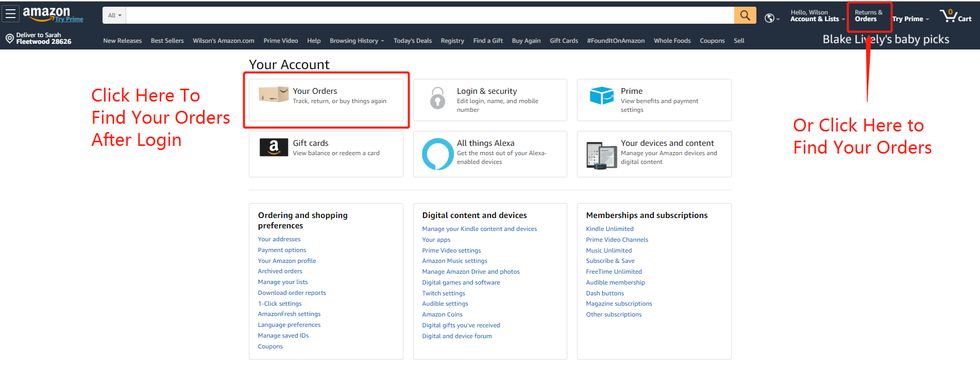Screen dimensions: 980x366
Task: Click the Login & security padlock icon
Action: 437,98
